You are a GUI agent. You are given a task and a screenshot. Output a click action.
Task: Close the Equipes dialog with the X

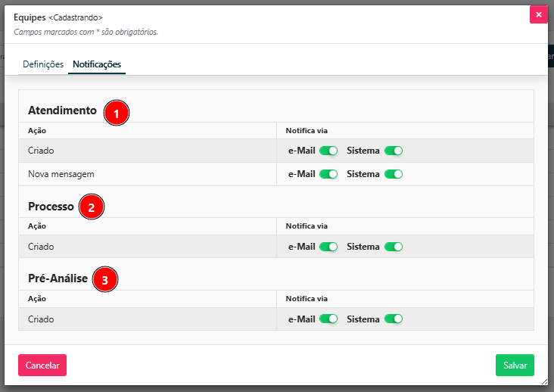538,14
